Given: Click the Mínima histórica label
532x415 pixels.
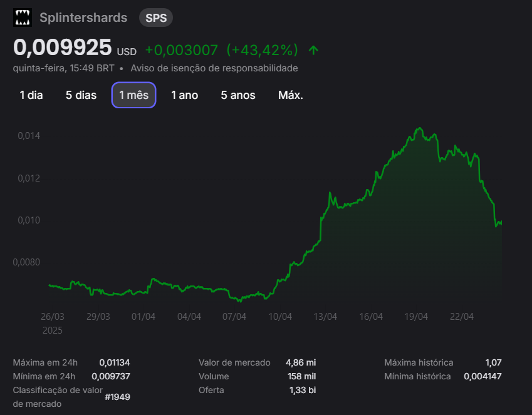Looking at the screenshot, I should click(418, 376).
